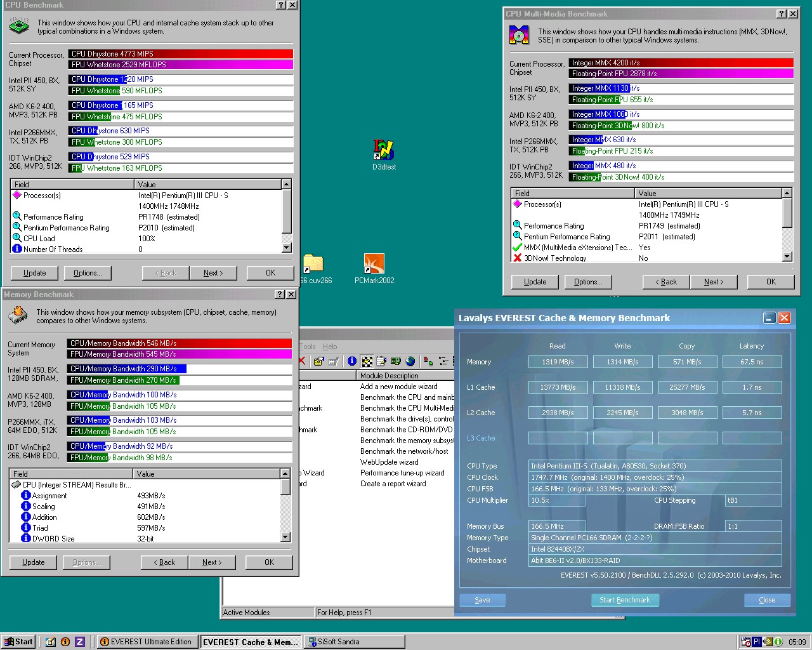Screen dimensions: 812x650
Task: Click Next in the Memory Benchmark window
Action: pyautogui.click(x=212, y=562)
